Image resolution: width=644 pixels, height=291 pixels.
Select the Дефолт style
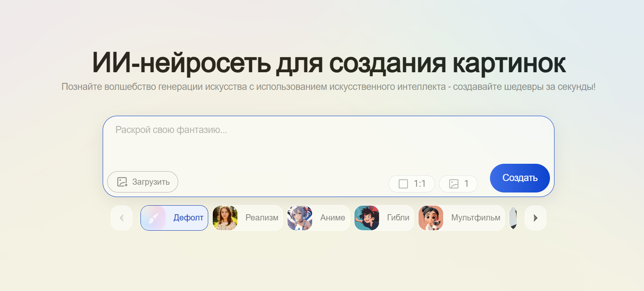pos(174,218)
